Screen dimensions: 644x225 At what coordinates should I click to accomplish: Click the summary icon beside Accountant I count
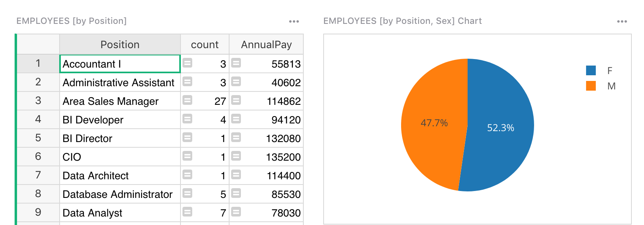[x=187, y=63]
